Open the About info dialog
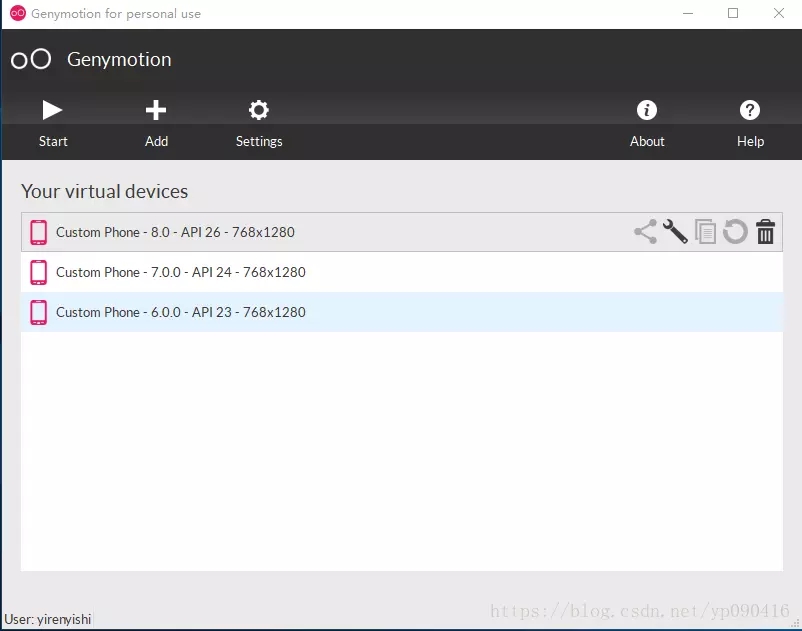 [x=647, y=123]
